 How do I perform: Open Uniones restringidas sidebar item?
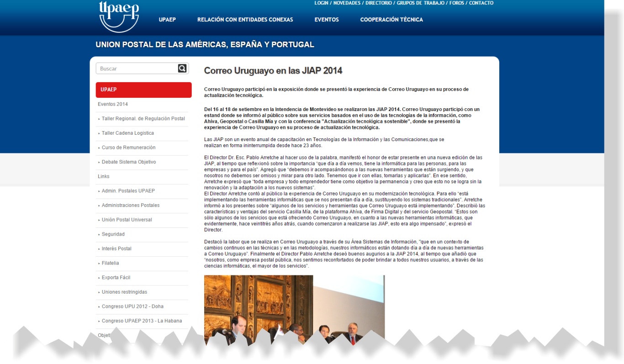tap(124, 292)
